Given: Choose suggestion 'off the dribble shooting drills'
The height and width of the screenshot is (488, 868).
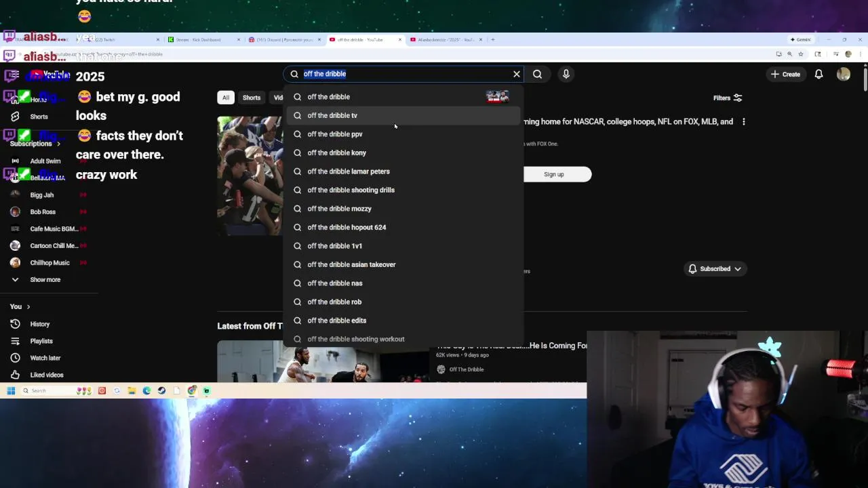Looking at the screenshot, I should (403, 190).
